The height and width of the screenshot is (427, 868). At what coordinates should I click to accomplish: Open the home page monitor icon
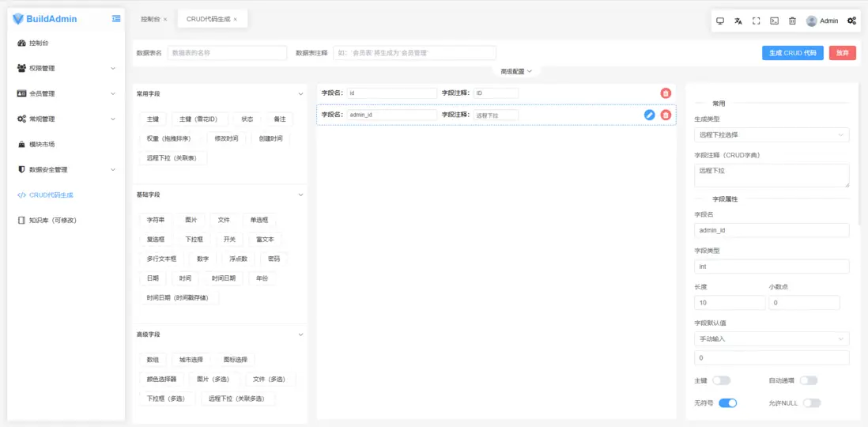click(720, 21)
